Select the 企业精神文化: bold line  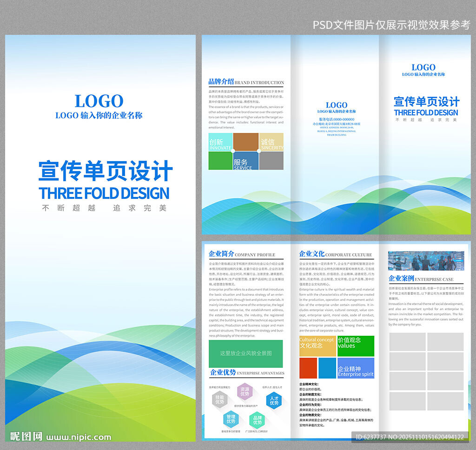tap(309, 384)
